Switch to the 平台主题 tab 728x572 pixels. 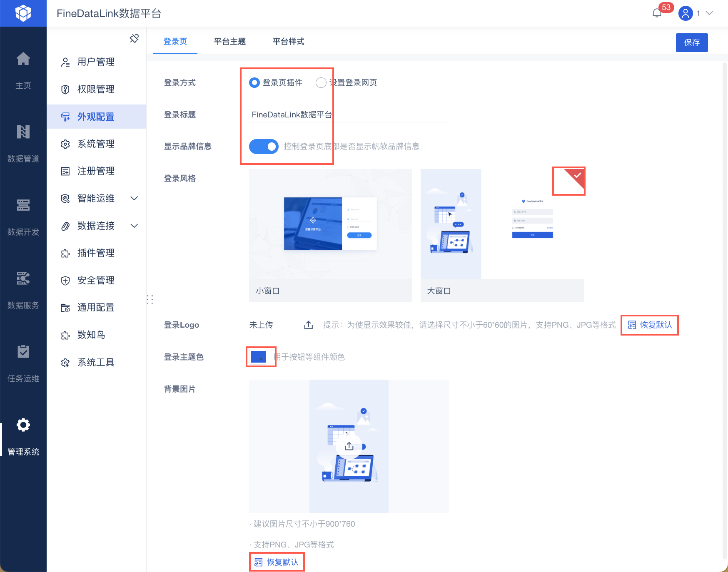230,42
